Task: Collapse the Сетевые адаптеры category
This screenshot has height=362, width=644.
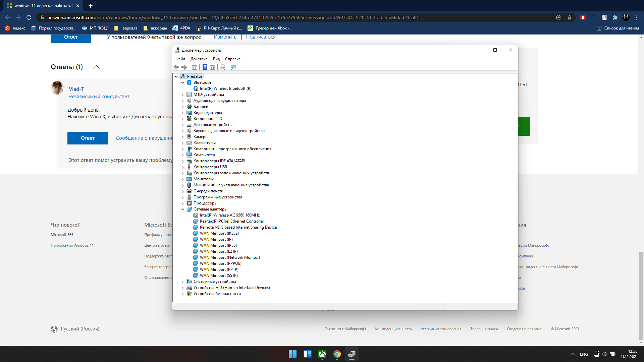Action: pos(183,209)
